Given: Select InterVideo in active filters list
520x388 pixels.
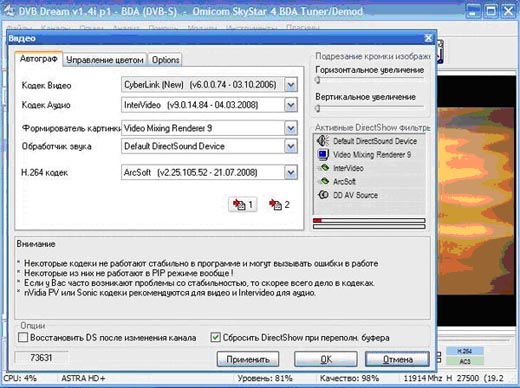Looking at the screenshot, I should (x=348, y=168).
